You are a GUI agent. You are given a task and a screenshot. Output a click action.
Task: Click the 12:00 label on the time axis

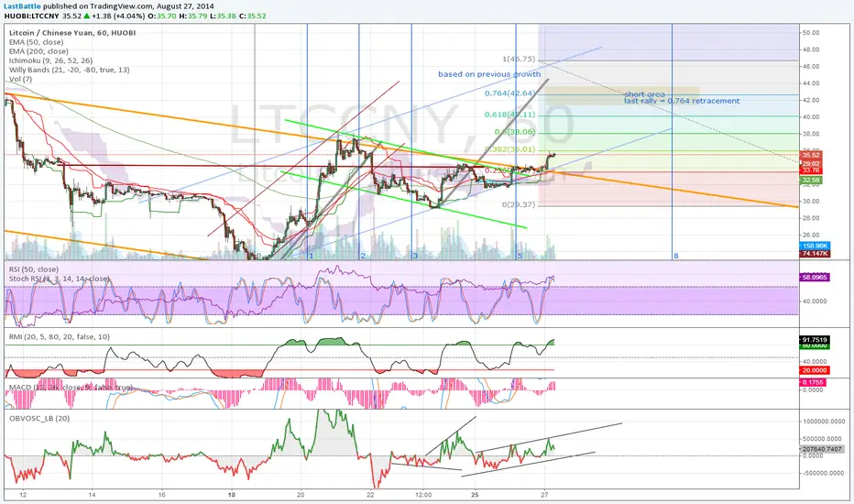click(423, 495)
